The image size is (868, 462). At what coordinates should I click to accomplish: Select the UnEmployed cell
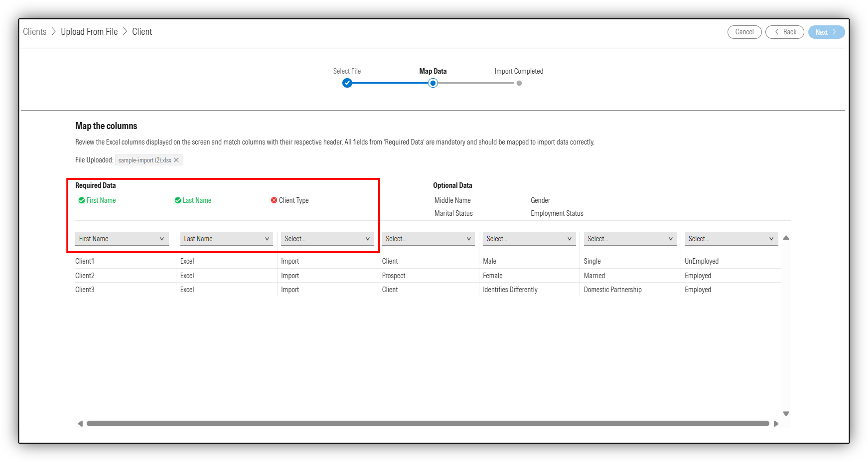[x=702, y=261]
